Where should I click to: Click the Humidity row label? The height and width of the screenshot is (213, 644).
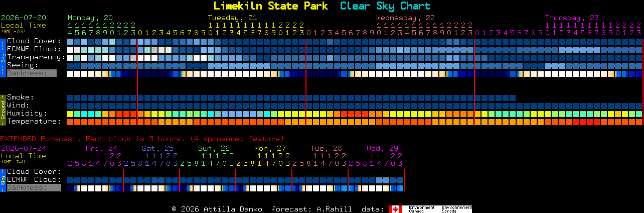[27, 114]
